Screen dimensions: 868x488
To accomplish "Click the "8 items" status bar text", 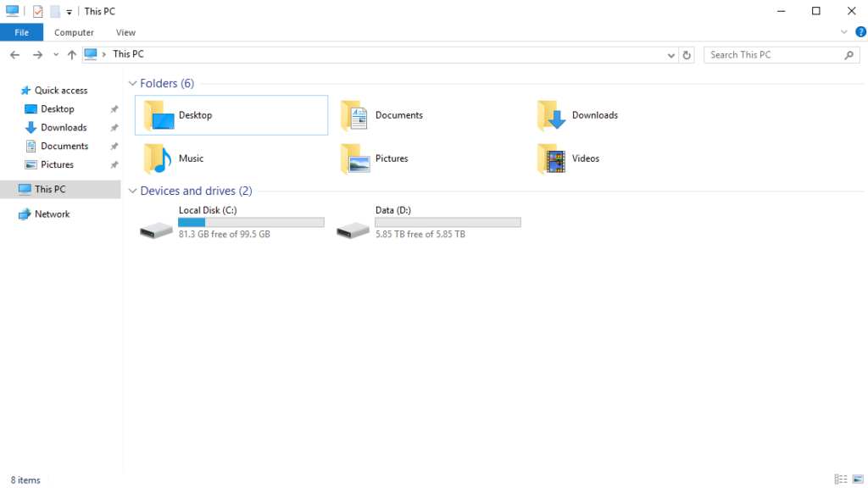I will click(x=25, y=480).
